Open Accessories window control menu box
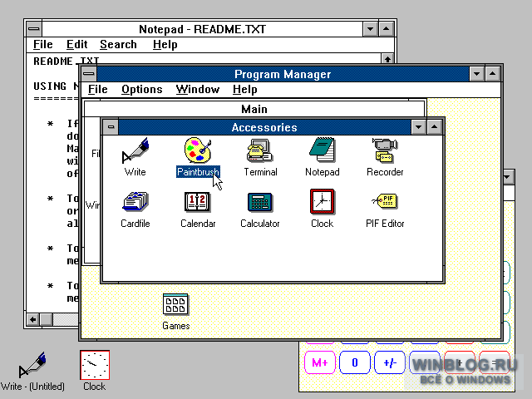The image size is (532, 399). [111, 127]
